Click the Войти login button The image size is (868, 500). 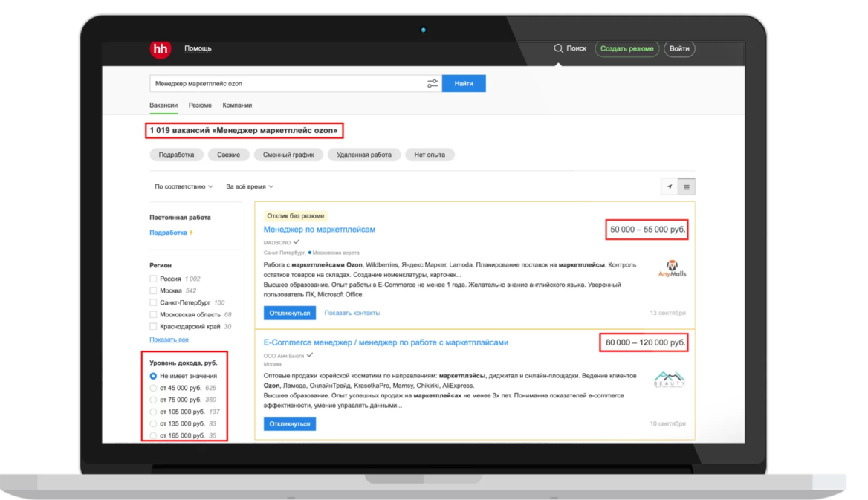pos(679,49)
